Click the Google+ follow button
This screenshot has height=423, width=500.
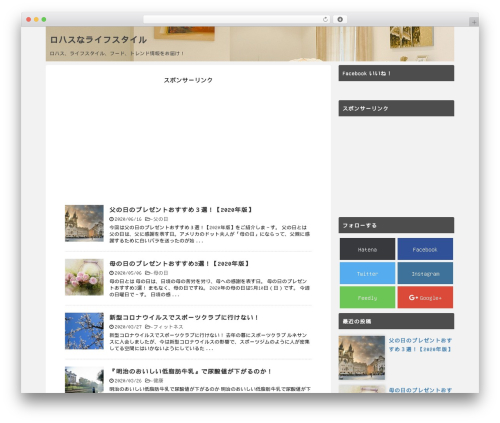coord(425,297)
